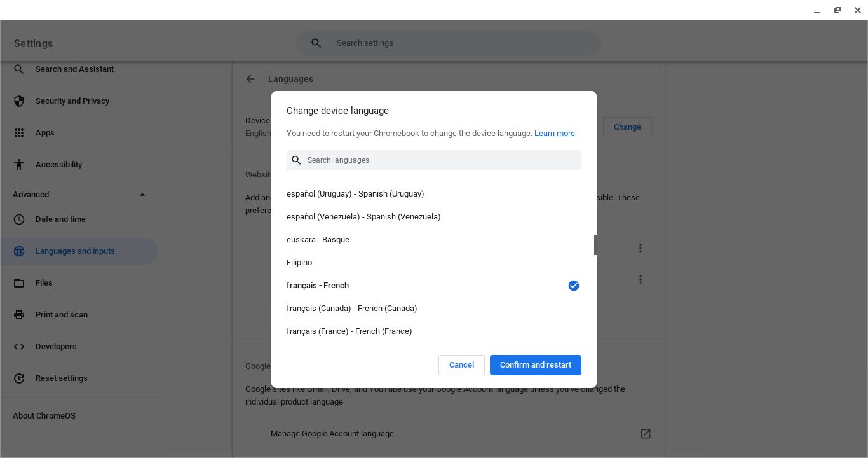
Task: Collapse the Advanced section
Action: tap(142, 195)
